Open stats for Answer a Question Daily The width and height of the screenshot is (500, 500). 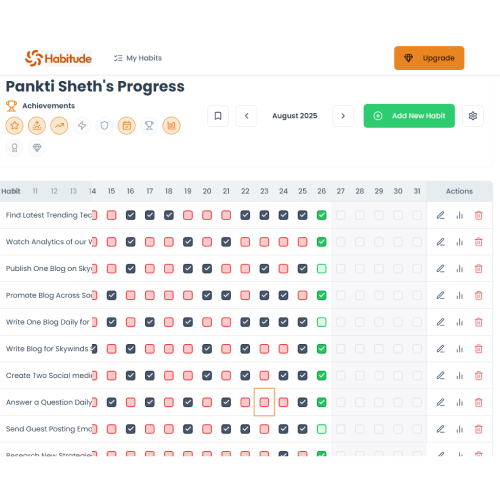tap(460, 402)
